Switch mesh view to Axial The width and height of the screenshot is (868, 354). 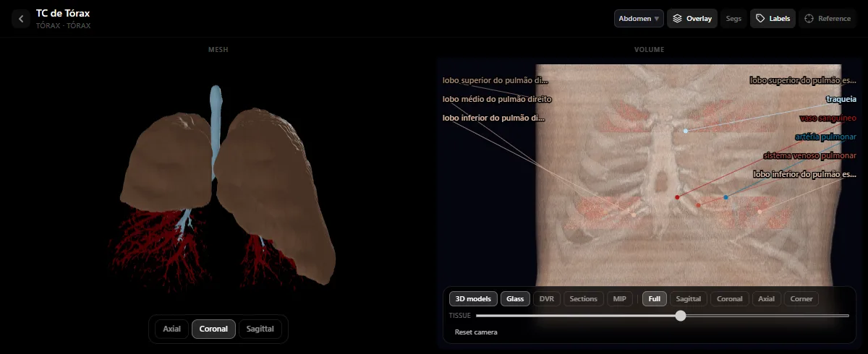click(x=171, y=329)
